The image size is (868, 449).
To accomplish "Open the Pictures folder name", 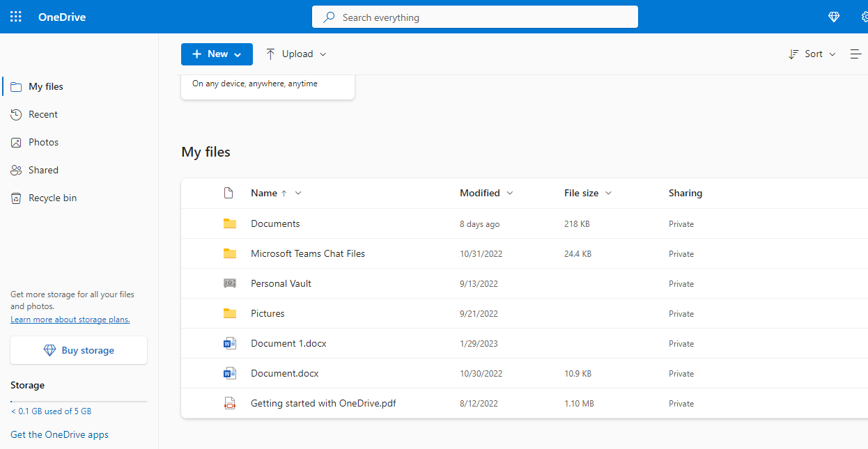I will [268, 313].
